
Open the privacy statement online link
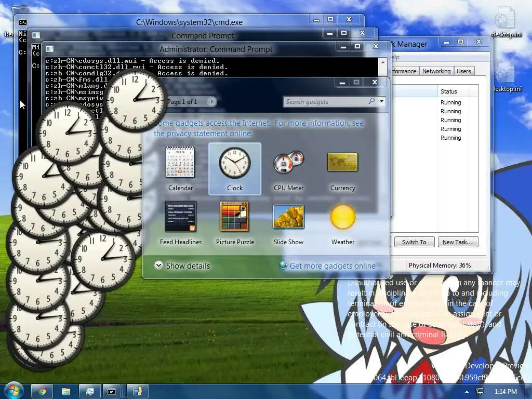point(203,134)
